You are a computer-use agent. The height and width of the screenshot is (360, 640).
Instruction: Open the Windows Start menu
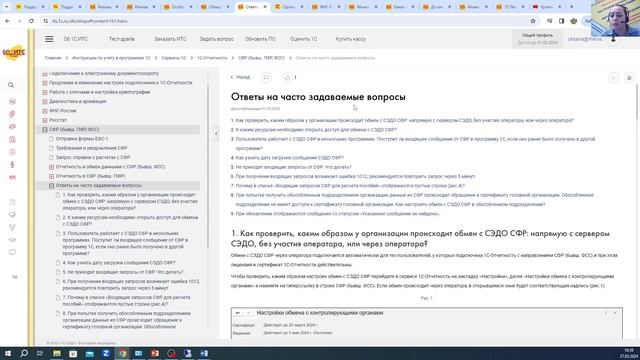point(8,353)
